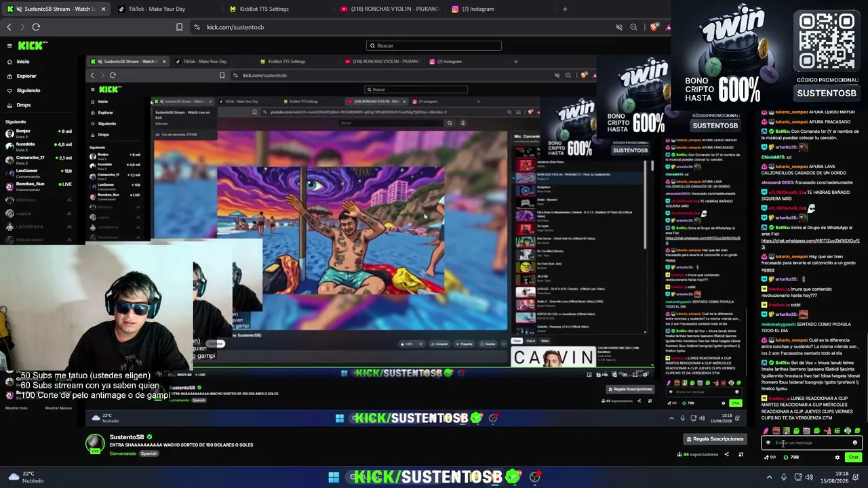The height and width of the screenshot is (488, 868).
Task: Click the forward arrow in the outermost browser toolbar
Action: tap(22, 27)
